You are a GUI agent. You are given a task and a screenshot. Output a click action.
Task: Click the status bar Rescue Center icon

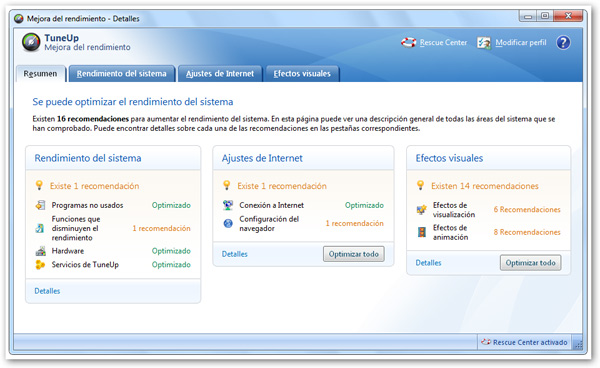tap(486, 342)
